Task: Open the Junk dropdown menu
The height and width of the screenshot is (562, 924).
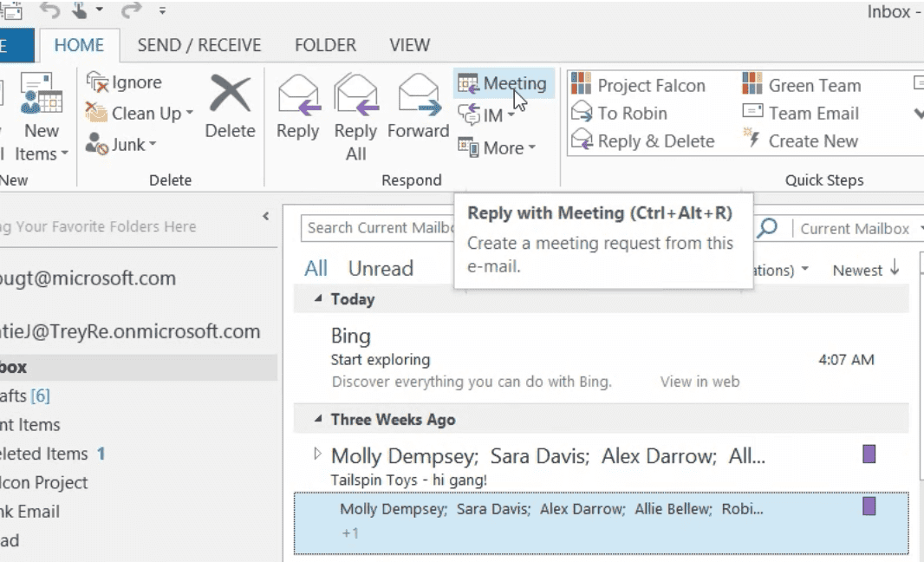Action: (122, 145)
